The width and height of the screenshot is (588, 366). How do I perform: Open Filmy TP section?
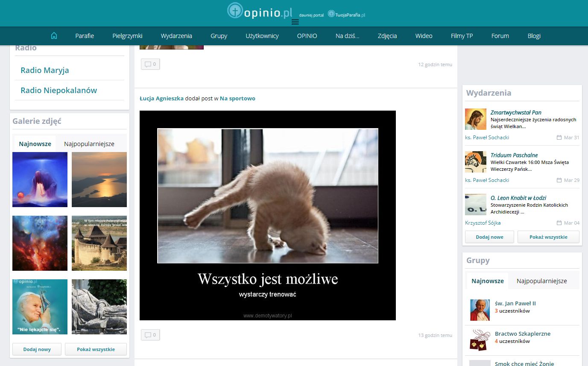pyautogui.click(x=462, y=36)
